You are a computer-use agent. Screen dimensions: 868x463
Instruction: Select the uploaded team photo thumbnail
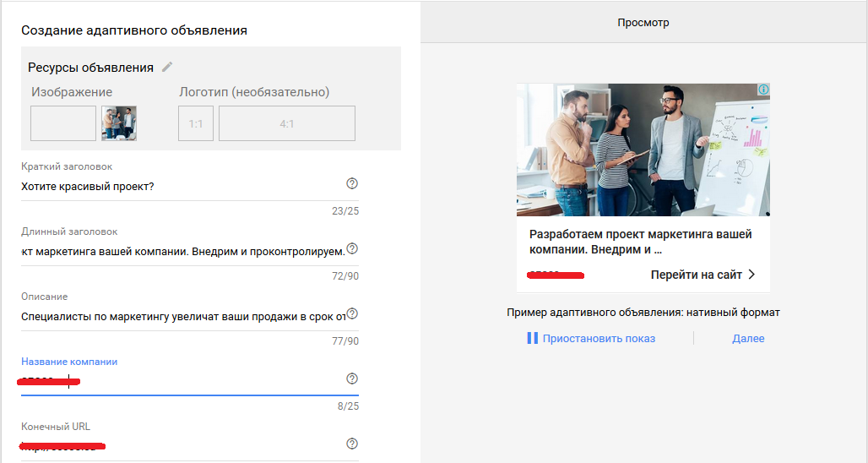point(119,123)
